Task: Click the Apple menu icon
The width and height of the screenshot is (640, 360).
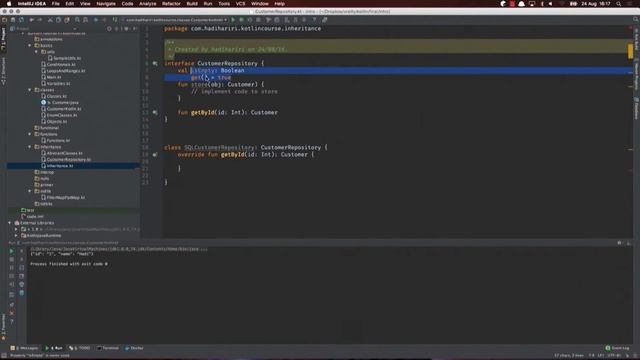Action: tap(9, 4)
